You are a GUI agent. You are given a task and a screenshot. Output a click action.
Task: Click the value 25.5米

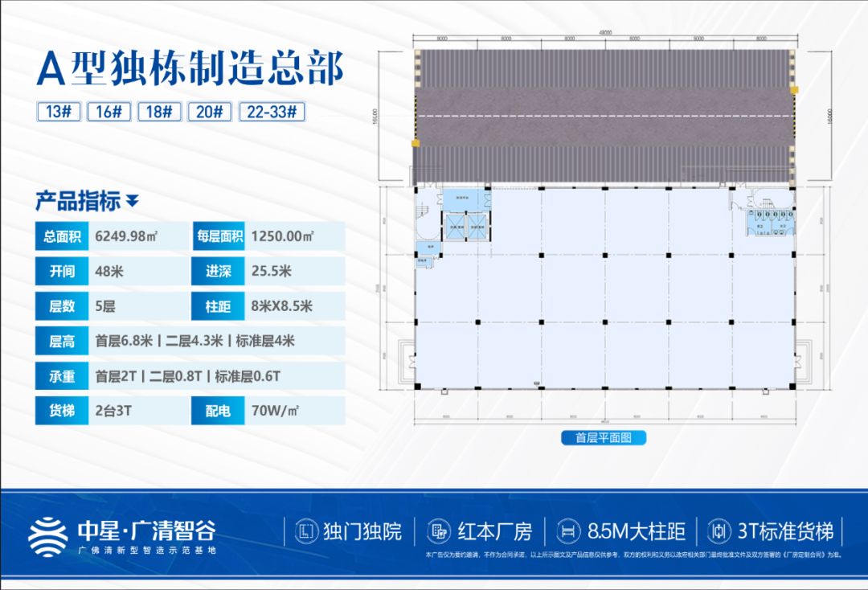point(272,271)
